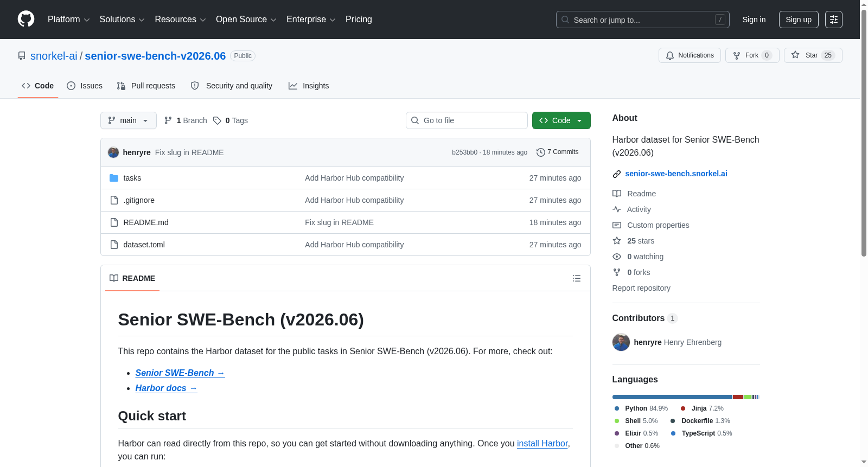The image size is (868, 467).
Task: Switch to the Code tab
Action: point(38,86)
